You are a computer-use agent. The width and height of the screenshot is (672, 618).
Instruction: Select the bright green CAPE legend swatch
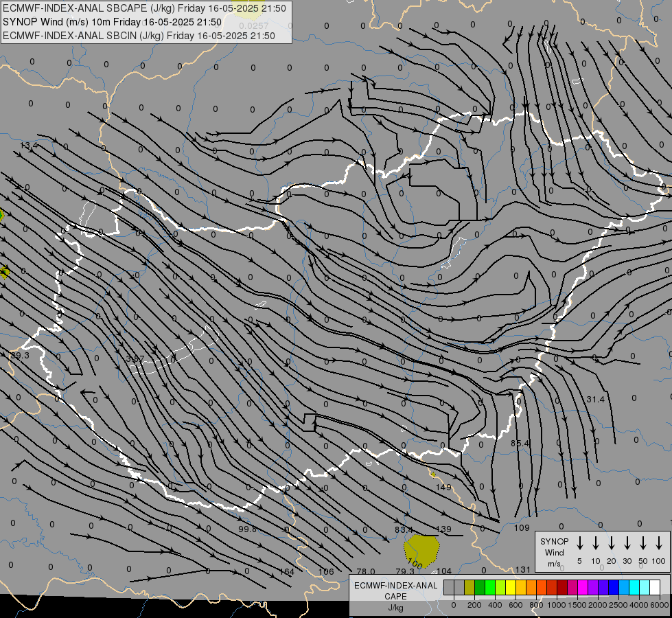tap(490, 587)
